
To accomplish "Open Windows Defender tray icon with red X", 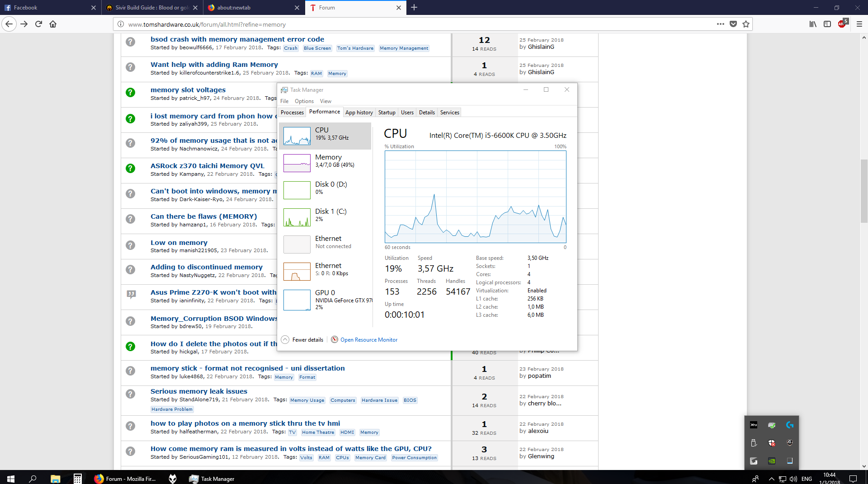I will click(x=771, y=442).
